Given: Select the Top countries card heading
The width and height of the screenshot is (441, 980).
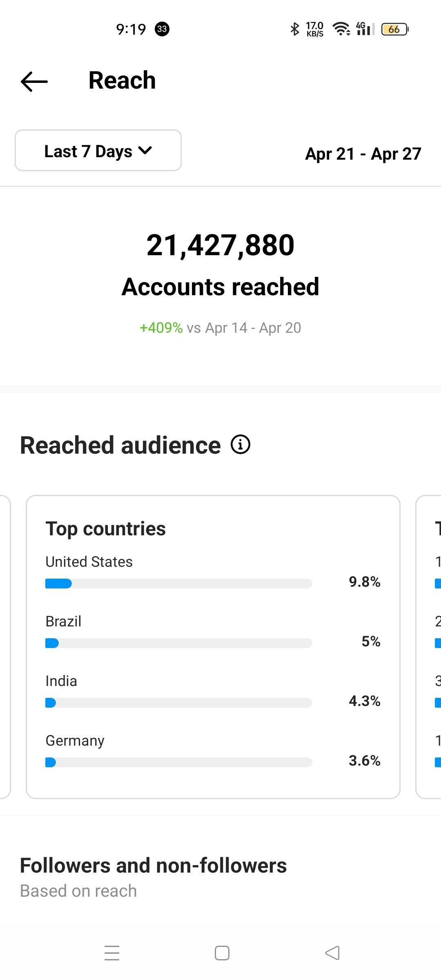Looking at the screenshot, I should (106, 529).
